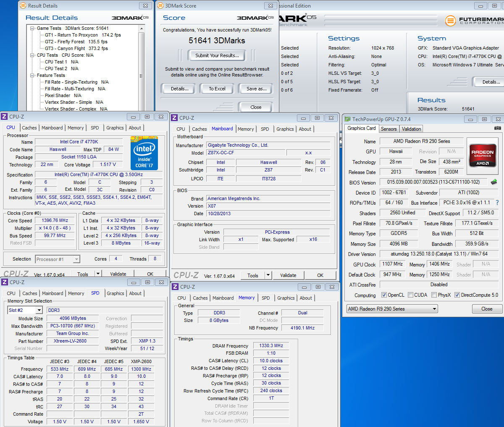Open Tools dropdown arrow in processor CPU-Z window
This screenshot has height=427, width=504.
tap(98, 274)
